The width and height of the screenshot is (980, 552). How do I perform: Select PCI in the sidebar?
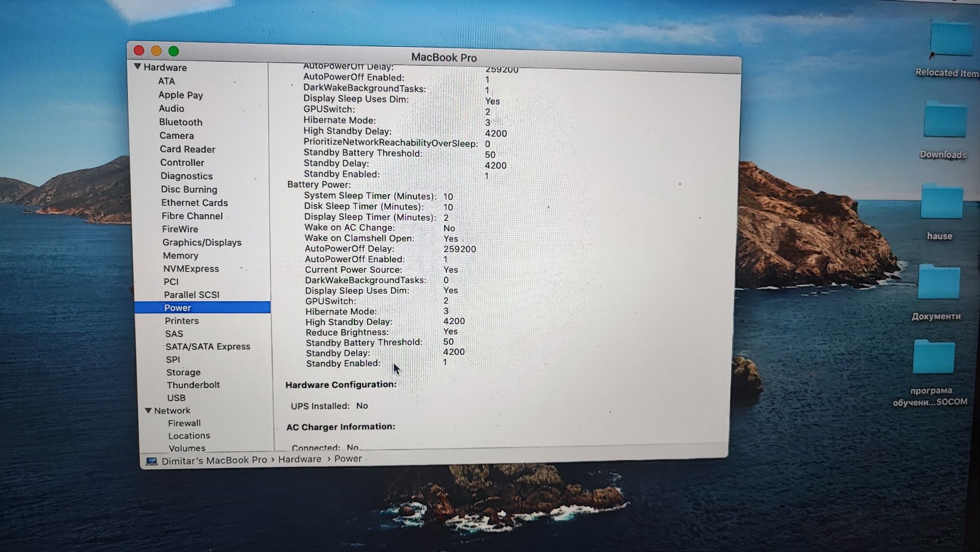[171, 281]
